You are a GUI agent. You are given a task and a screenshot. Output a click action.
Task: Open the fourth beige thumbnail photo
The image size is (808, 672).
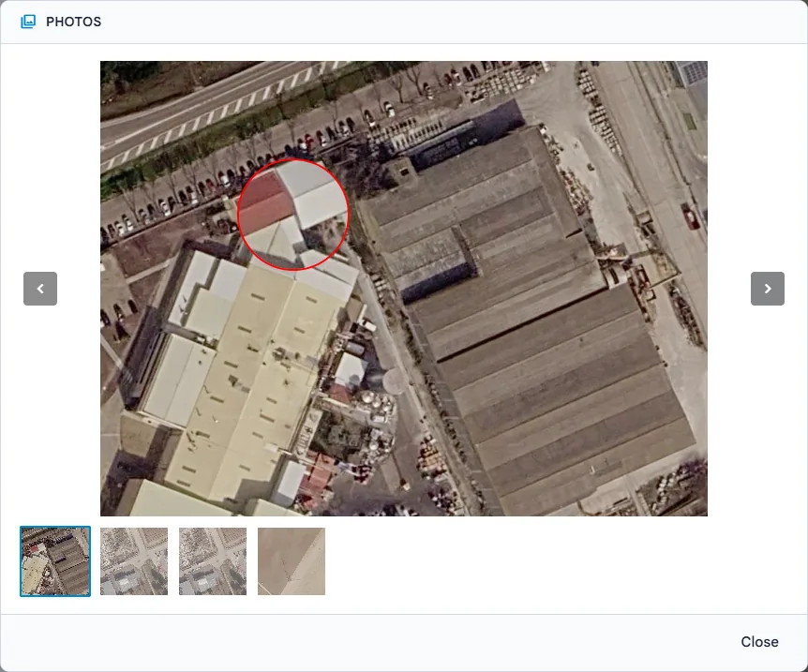pos(292,561)
